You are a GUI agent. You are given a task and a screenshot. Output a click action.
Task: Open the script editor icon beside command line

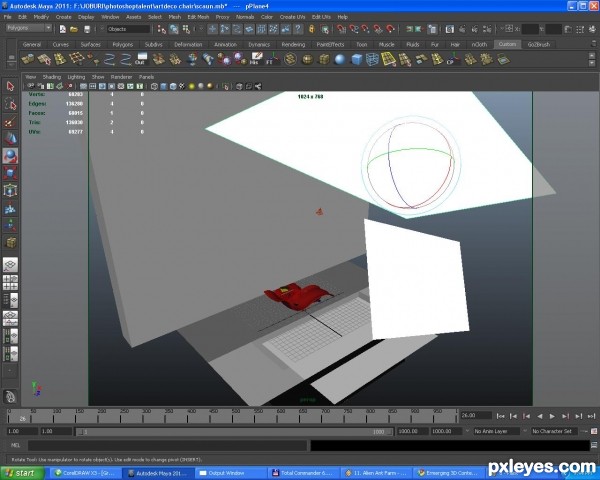click(x=594, y=445)
